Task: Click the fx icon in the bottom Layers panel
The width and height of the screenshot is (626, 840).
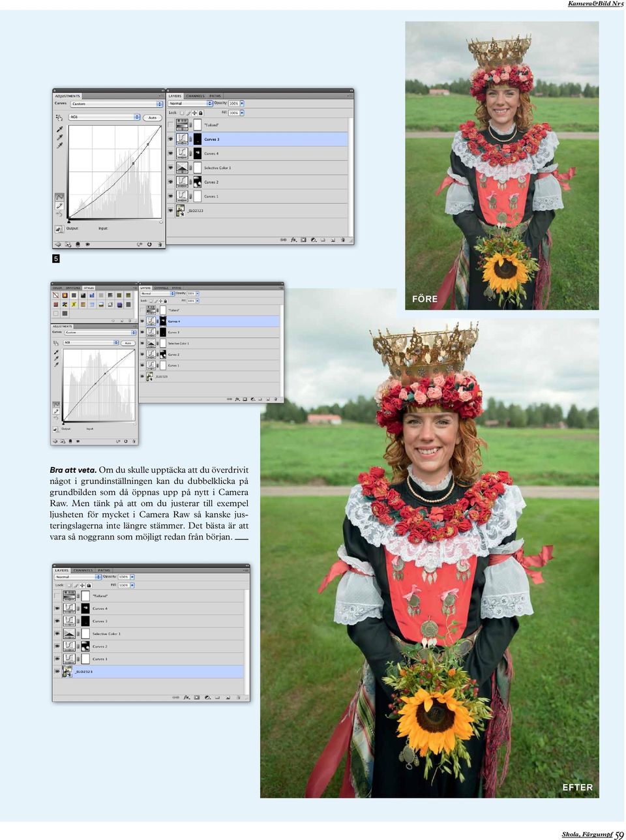Action: [185, 697]
